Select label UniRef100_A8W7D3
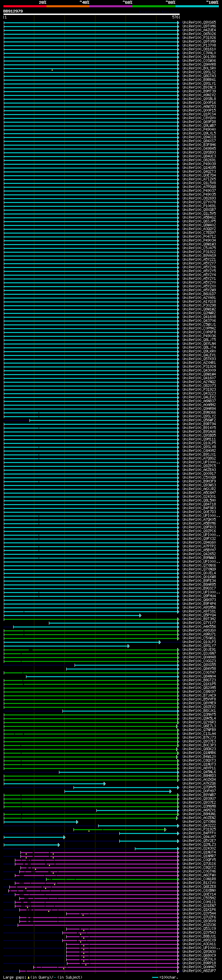222x980 pixels. coord(199,106)
